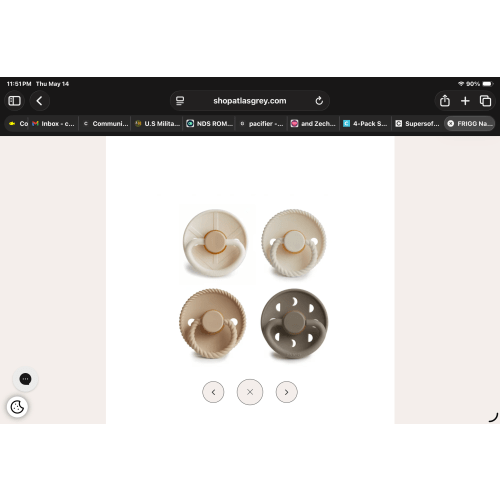500x500 pixels.
Task: Switch to the Inbox Gmail tab
Action: (x=53, y=124)
